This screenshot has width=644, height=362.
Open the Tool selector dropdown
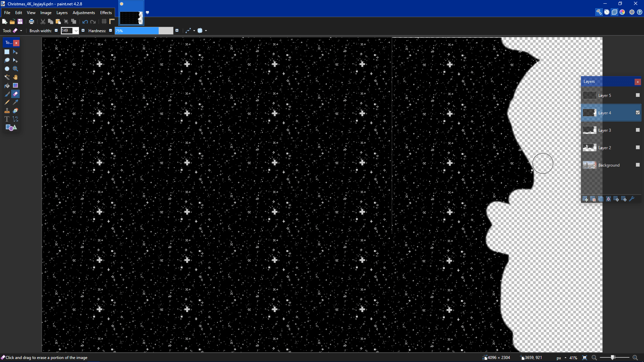pyautogui.click(x=21, y=31)
